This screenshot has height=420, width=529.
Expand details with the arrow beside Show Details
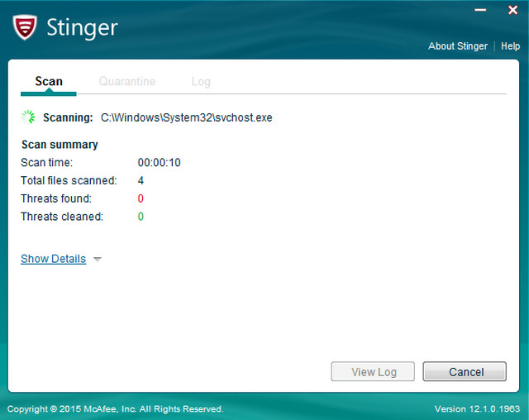coord(98,260)
